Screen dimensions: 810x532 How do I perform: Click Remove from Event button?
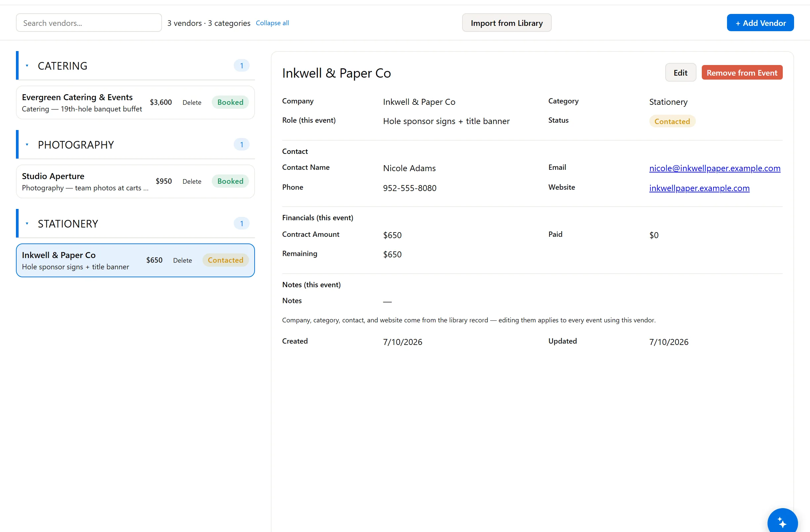click(x=742, y=72)
